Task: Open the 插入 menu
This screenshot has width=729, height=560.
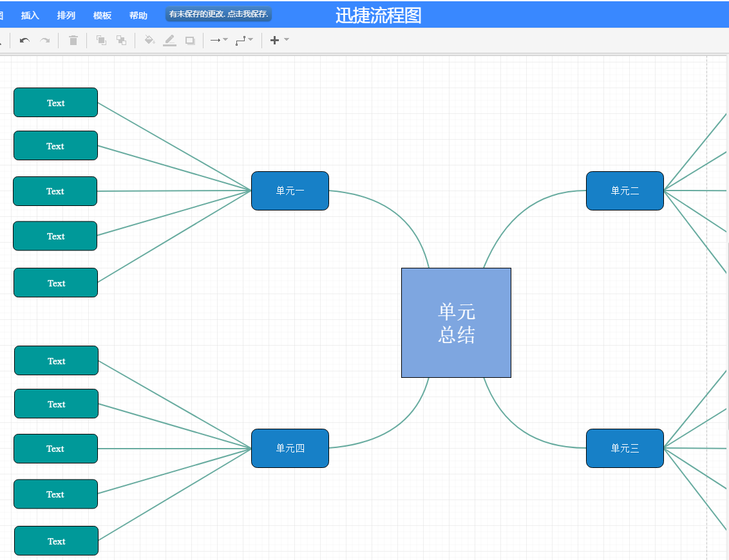Action: click(30, 15)
